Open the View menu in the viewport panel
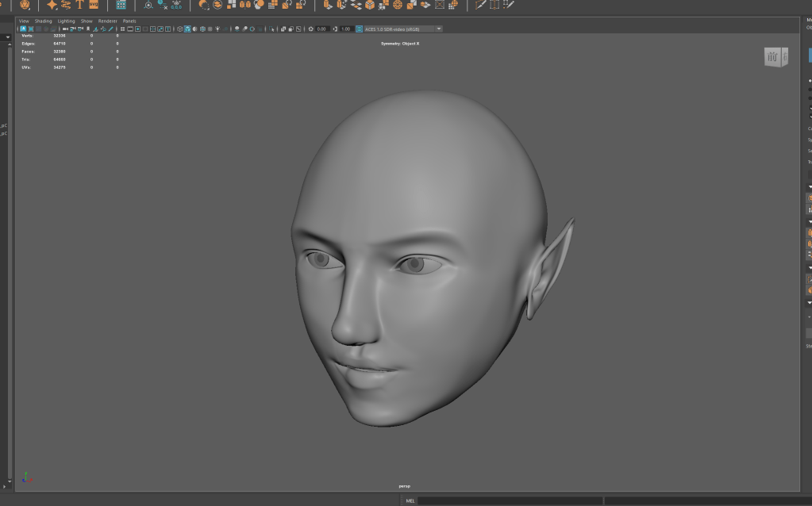 (x=24, y=21)
